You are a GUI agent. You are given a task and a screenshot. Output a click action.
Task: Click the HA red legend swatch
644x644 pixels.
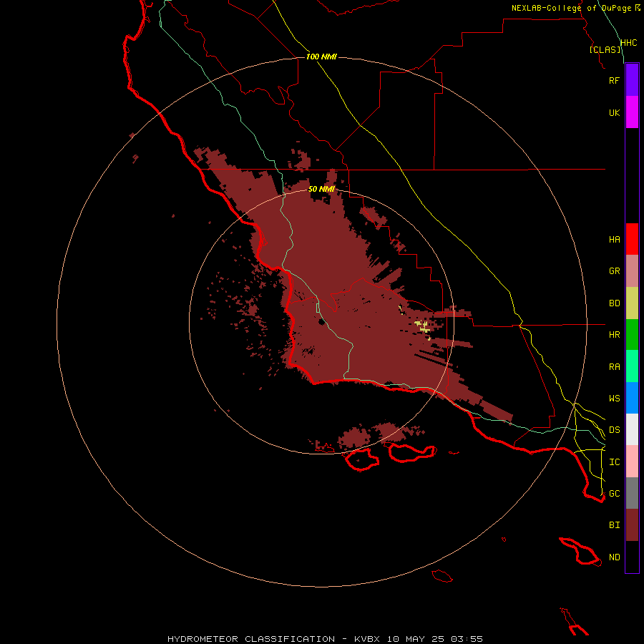tap(632, 239)
